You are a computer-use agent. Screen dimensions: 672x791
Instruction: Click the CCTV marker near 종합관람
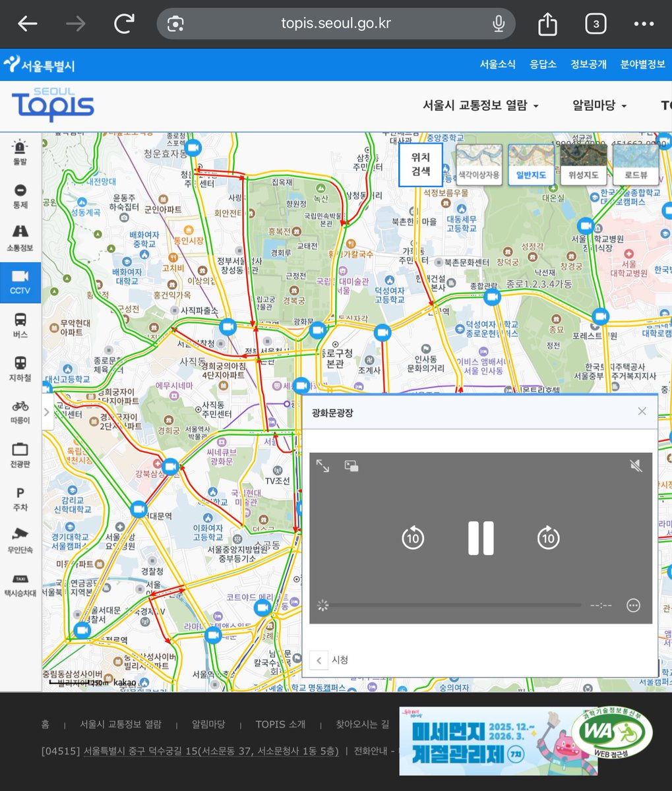[x=493, y=298]
